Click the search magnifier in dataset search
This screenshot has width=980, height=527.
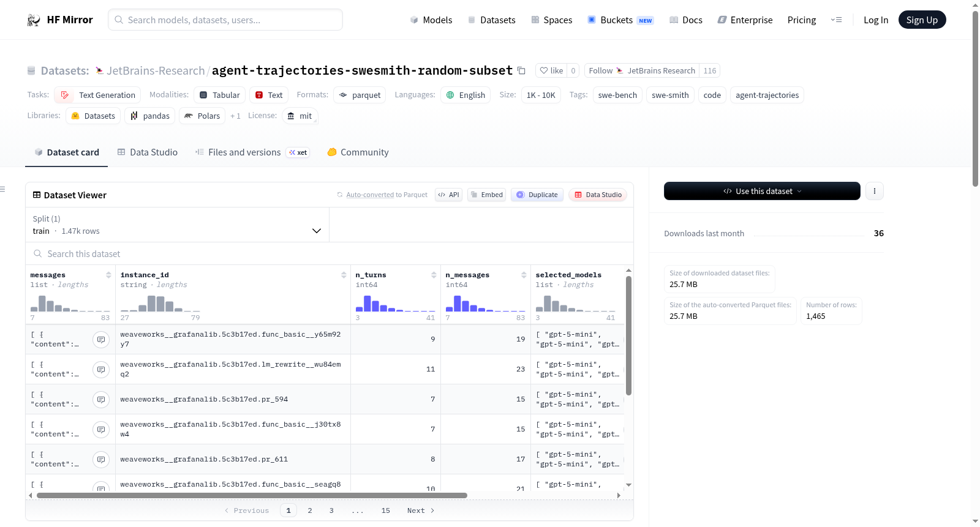click(38, 253)
